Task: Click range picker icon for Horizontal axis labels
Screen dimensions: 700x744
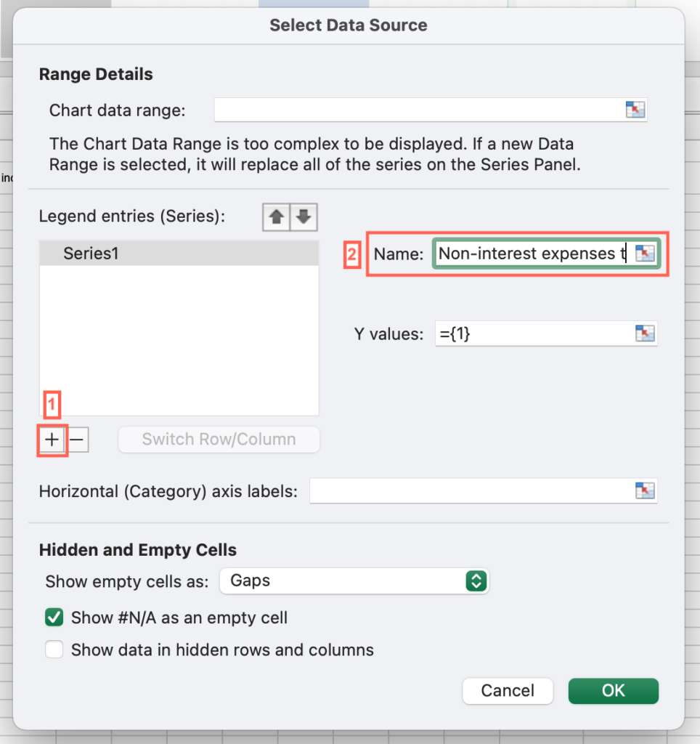Action: (645, 490)
